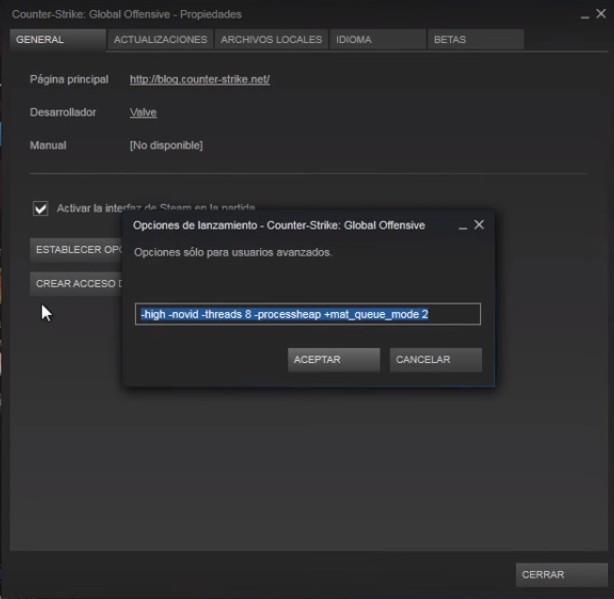Confirm launch options with ACEPTAR
Viewport: 614px width, 599px height.
334,359
